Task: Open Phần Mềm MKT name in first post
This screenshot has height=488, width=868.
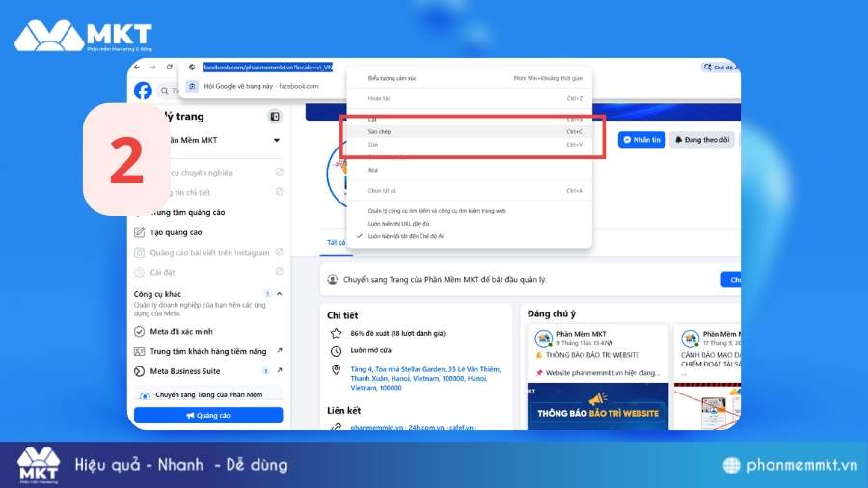Action: 581,334
